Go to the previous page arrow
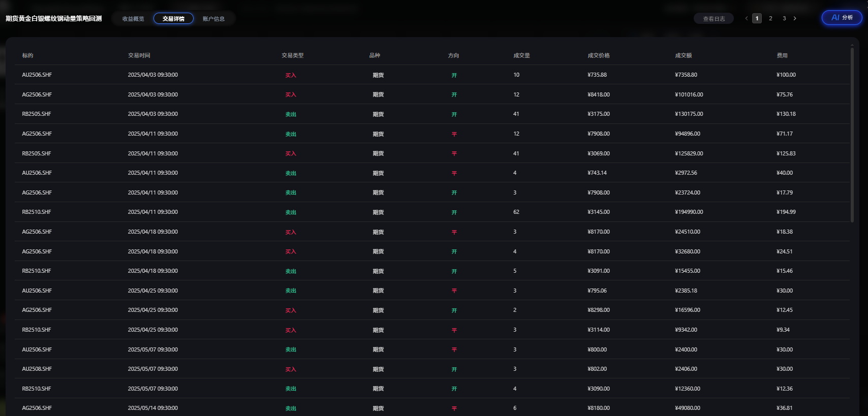Viewport: 868px width, 416px height. pyautogui.click(x=747, y=18)
